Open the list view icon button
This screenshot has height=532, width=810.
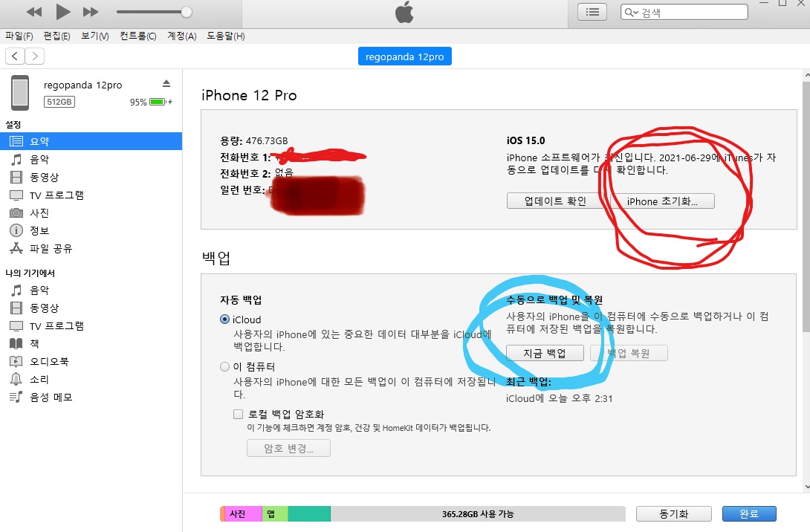tap(592, 12)
